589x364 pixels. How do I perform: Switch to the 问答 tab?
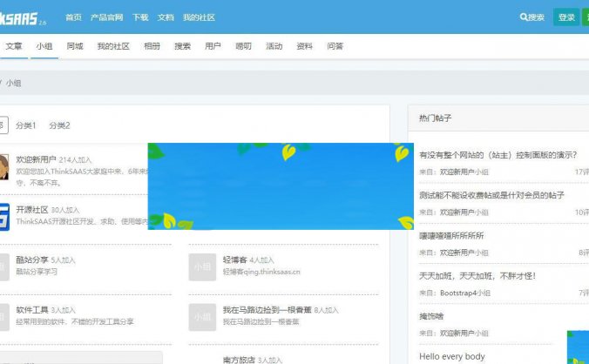(x=335, y=46)
